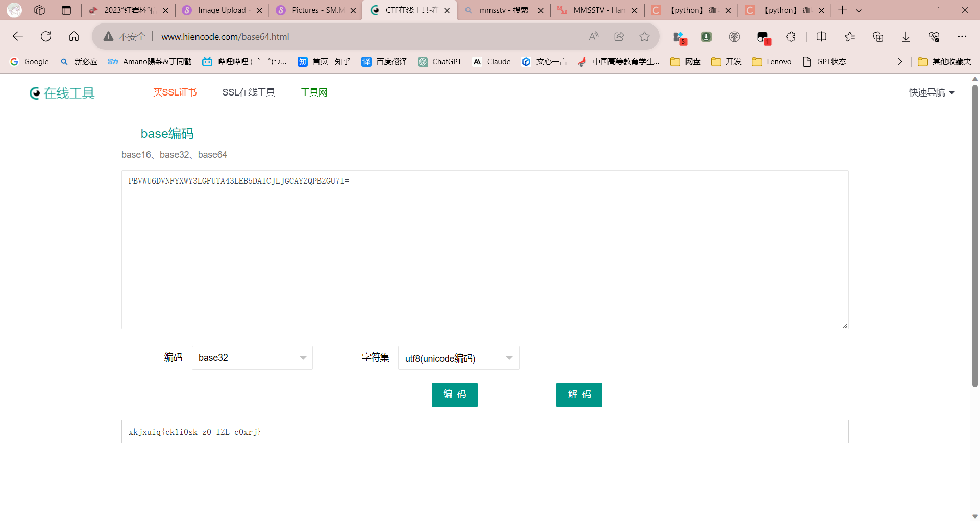The height and width of the screenshot is (521, 980).
Task: Click the 编码 encode button
Action: (x=454, y=394)
